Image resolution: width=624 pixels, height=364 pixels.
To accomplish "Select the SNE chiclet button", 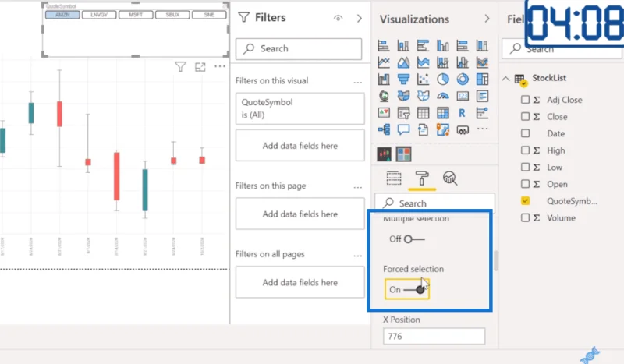I will coord(209,15).
